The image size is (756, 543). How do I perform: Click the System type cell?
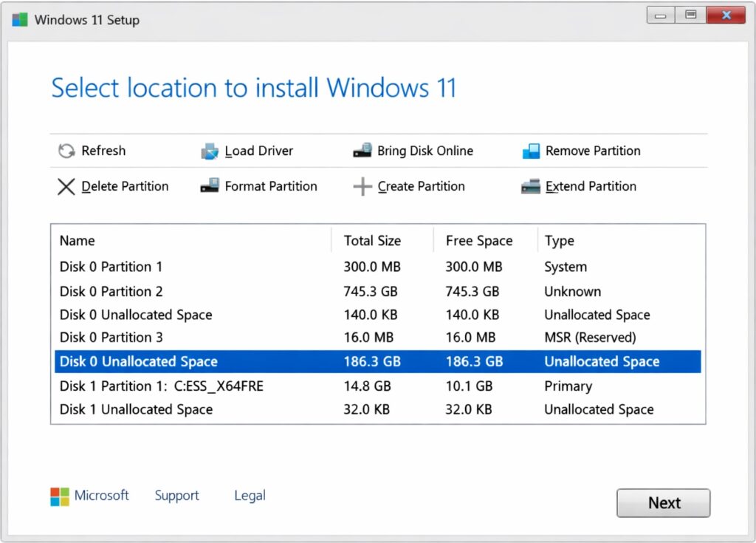pos(566,267)
